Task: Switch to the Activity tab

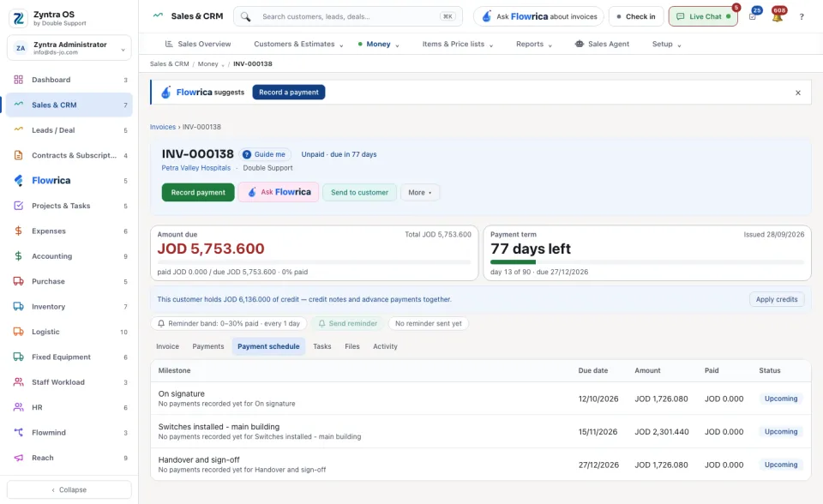Action: [x=385, y=346]
